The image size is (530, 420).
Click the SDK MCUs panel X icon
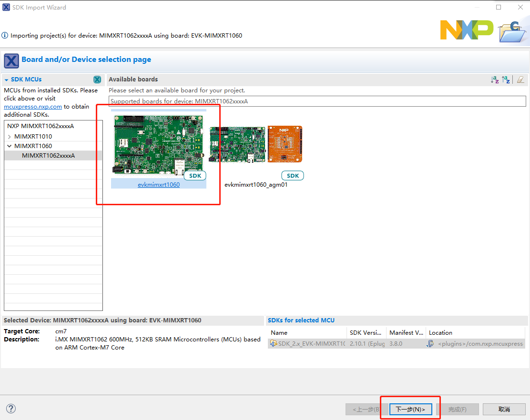[x=97, y=80]
